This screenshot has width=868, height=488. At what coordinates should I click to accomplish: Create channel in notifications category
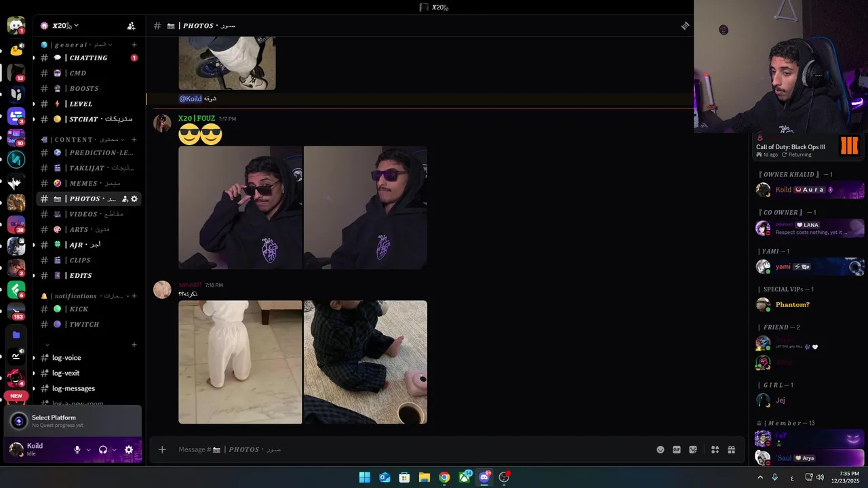[134, 296]
